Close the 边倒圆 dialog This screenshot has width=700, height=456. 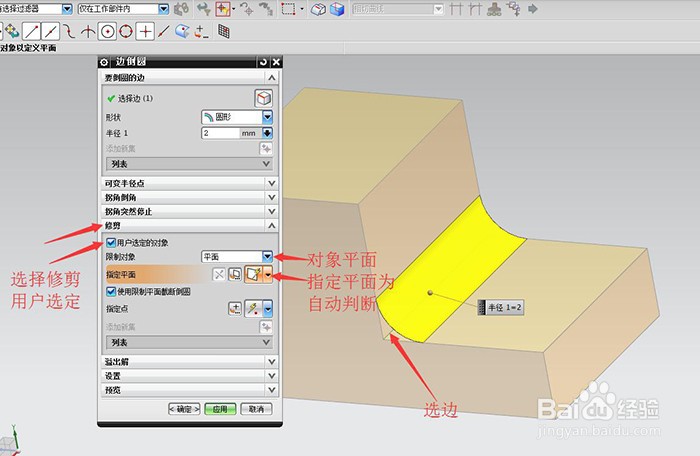coord(276,62)
